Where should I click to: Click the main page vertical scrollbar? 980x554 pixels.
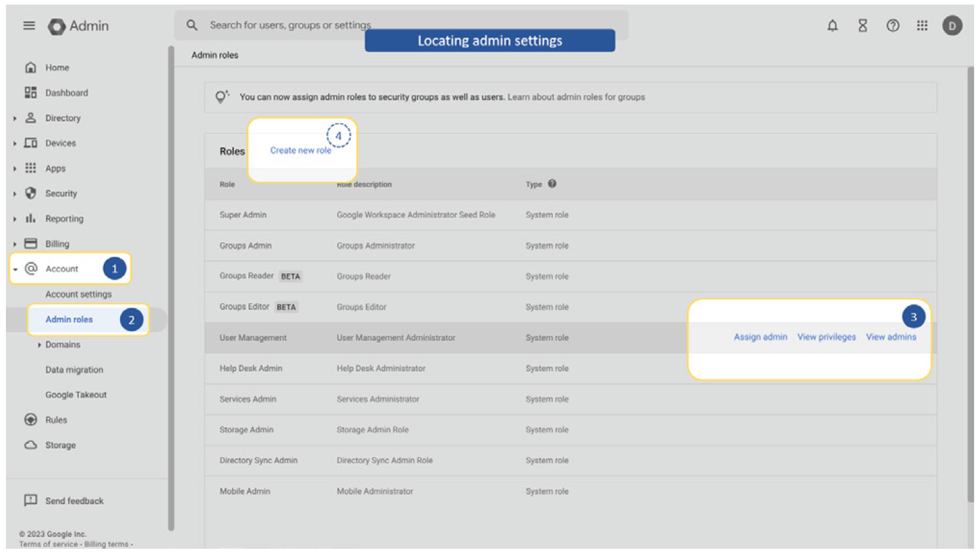(x=970, y=284)
